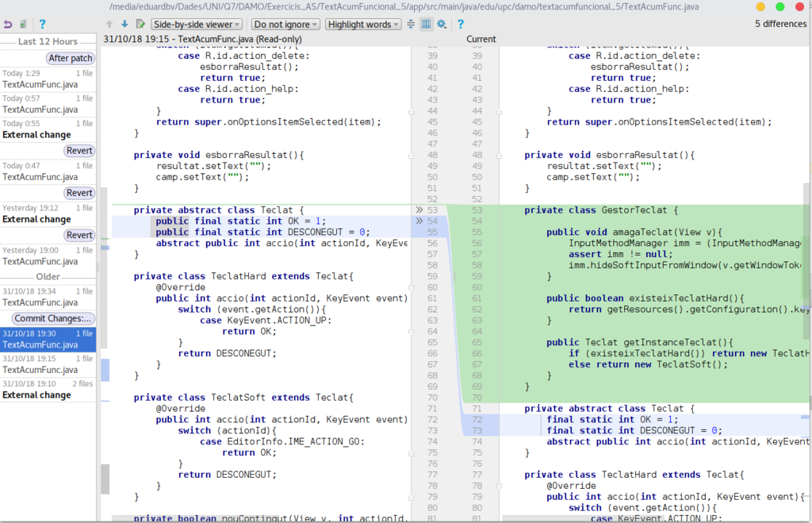Screen dimensions: 812x523
Task: Click the create patch icon
Action: 23,24
